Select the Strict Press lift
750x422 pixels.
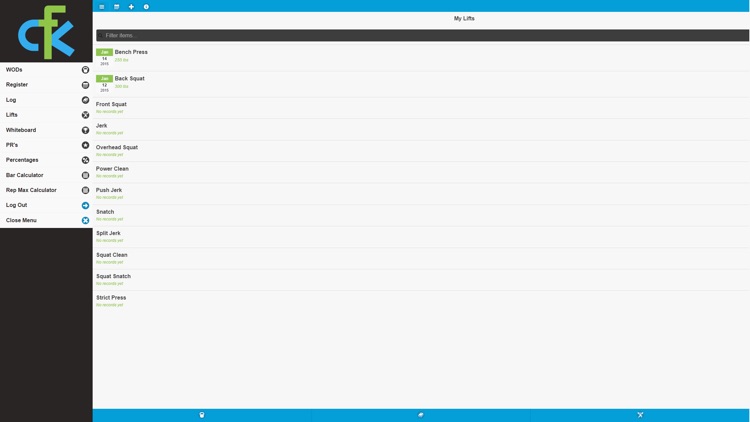(x=421, y=301)
